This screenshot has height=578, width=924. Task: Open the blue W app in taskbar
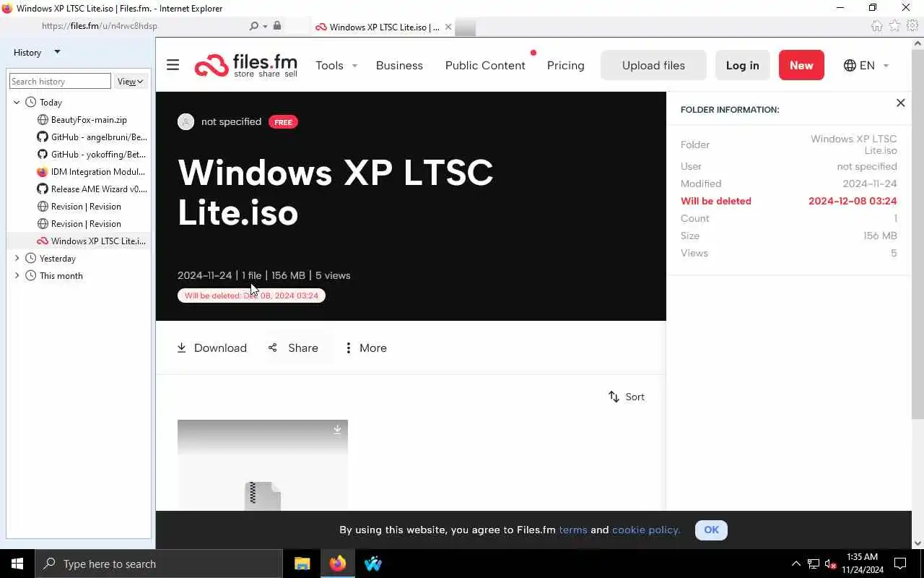coord(373,564)
